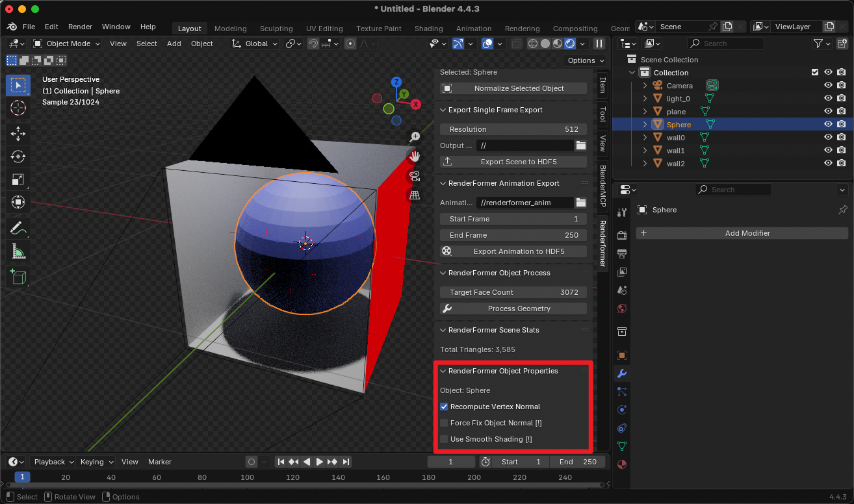This screenshot has width=854, height=504.
Task: Open the Item sidebar tab
Action: [602, 84]
